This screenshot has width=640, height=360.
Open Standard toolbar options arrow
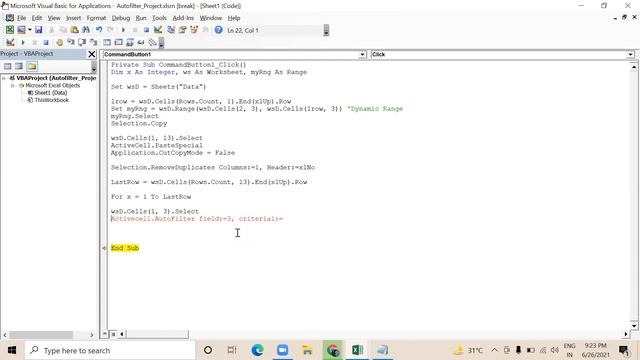point(326,30)
